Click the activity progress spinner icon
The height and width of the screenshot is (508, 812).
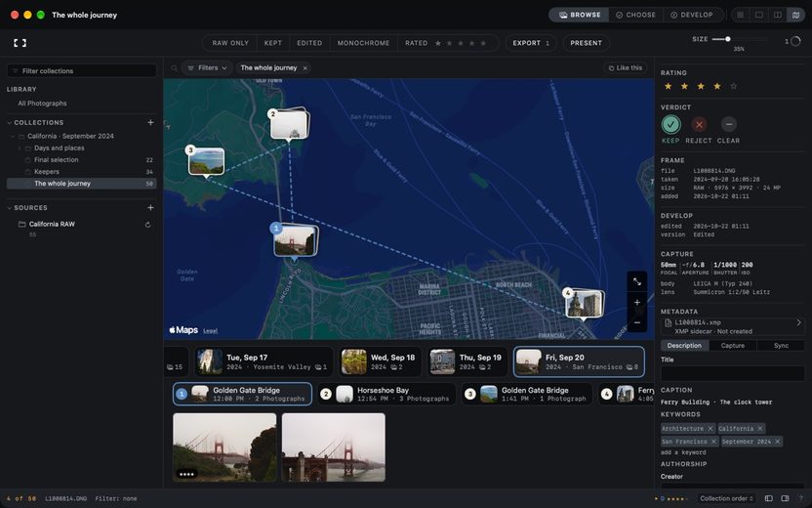[x=795, y=41]
